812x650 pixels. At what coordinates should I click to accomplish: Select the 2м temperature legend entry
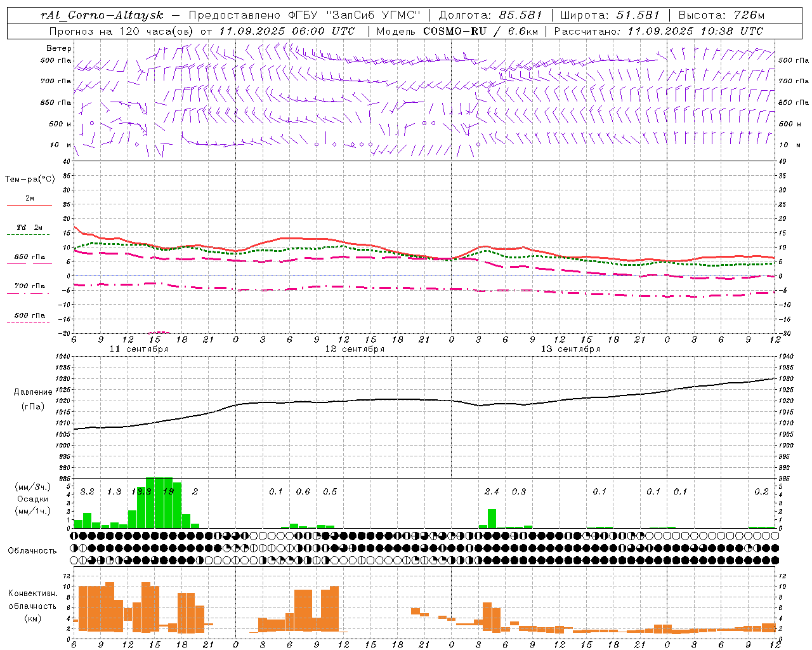30,199
